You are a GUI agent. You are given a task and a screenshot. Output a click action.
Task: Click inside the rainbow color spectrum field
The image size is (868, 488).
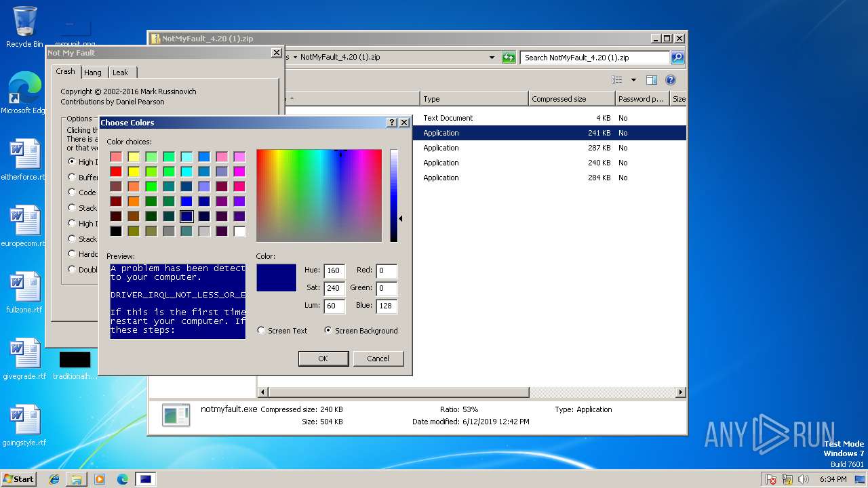point(319,195)
